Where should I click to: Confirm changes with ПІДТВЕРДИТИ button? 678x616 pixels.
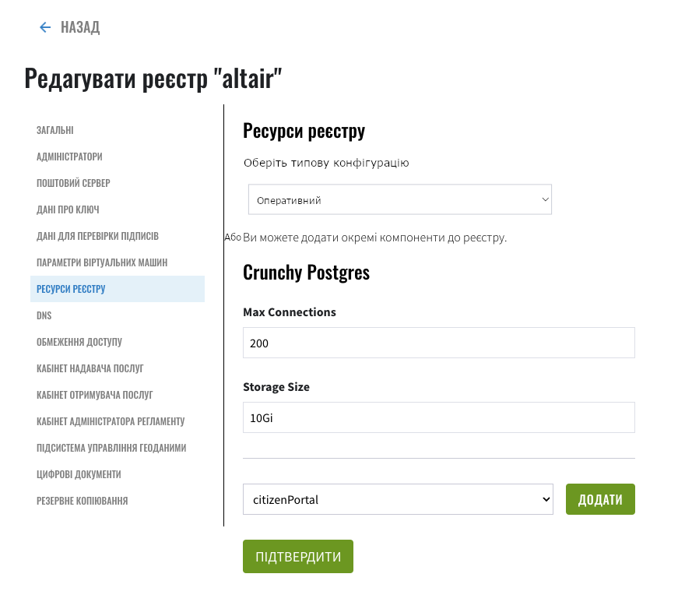[298, 556]
